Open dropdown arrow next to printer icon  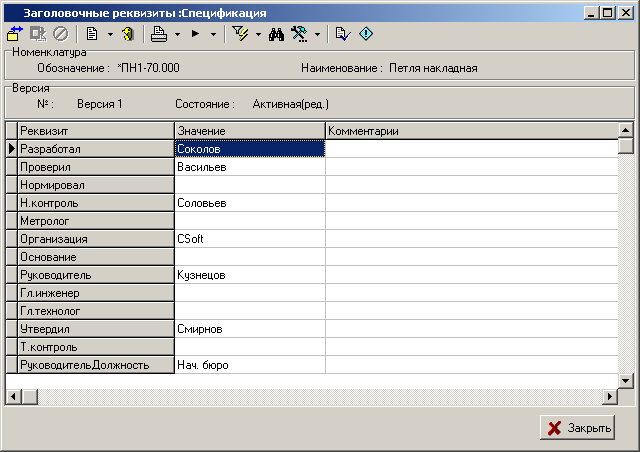pos(177,34)
